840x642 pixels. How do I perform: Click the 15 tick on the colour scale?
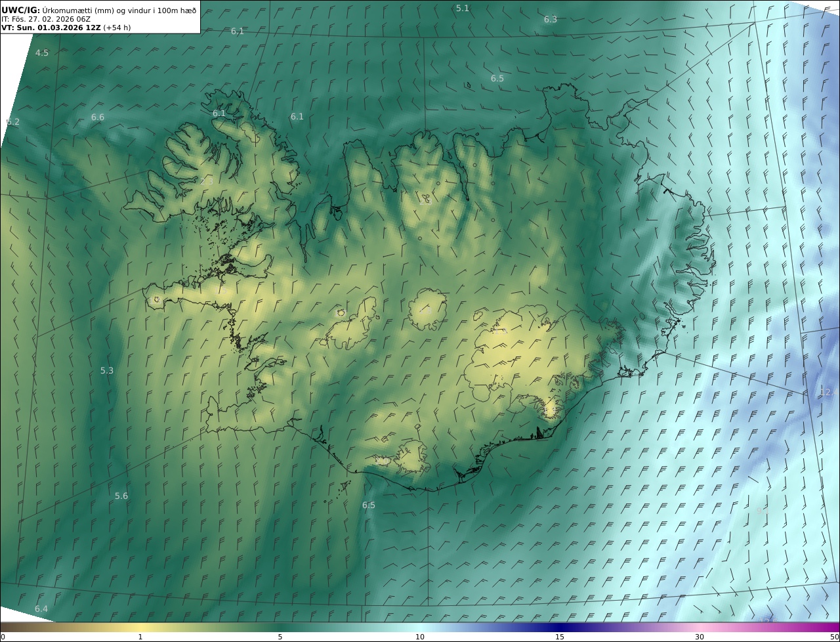(x=560, y=637)
